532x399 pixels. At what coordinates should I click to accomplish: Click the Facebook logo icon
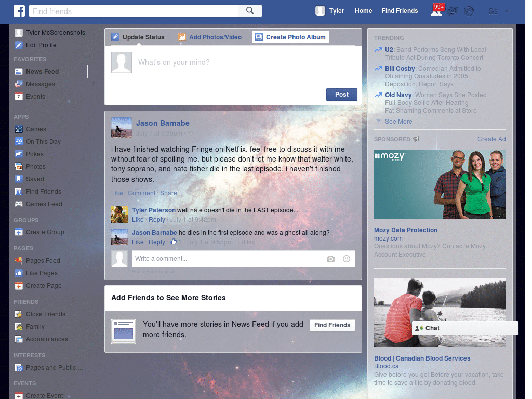(19, 11)
